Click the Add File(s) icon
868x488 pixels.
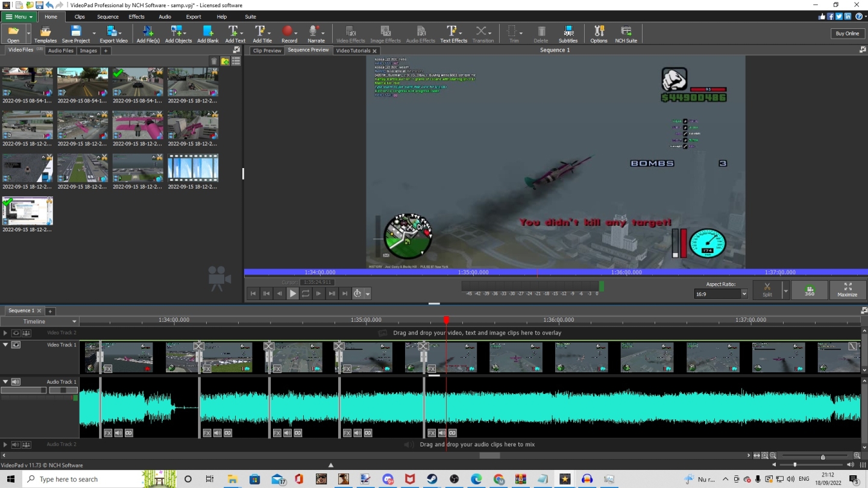[x=148, y=33]
